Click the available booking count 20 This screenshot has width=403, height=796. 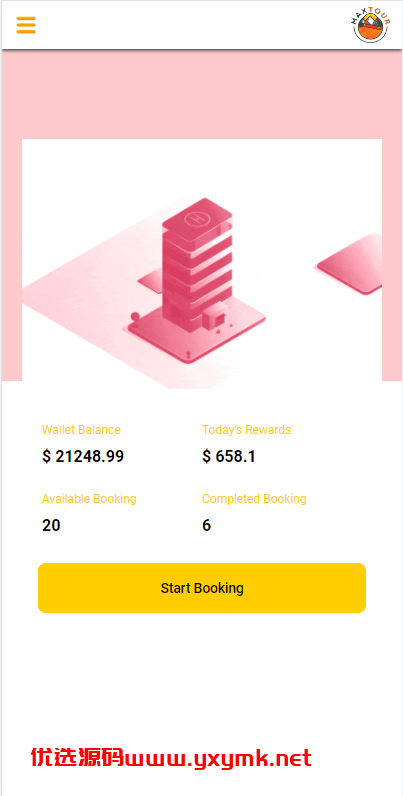[x=51, y=525]
